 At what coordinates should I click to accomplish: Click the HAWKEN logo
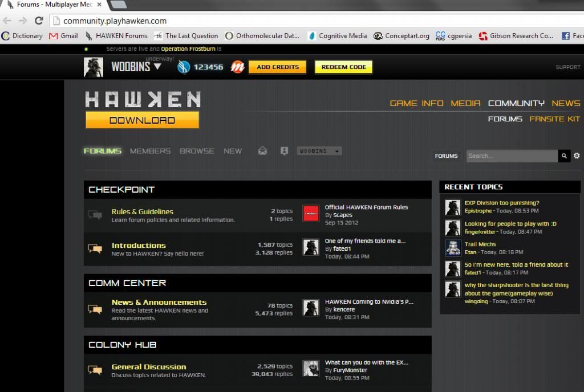click(143, 100)
